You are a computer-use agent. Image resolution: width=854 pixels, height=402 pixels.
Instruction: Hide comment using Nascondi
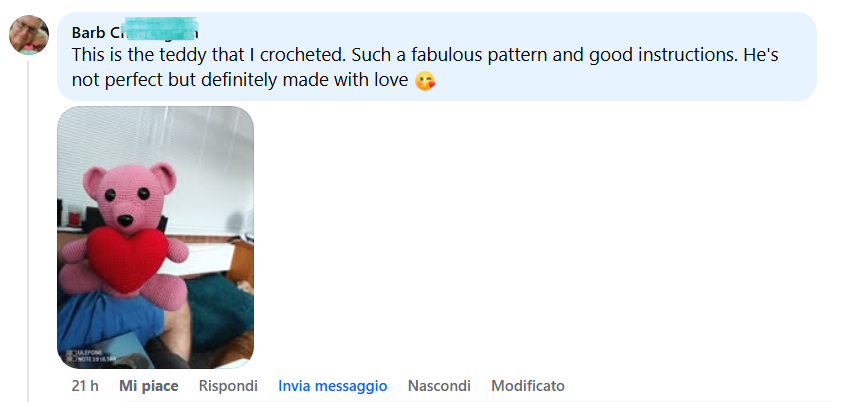tap(439, 385)
